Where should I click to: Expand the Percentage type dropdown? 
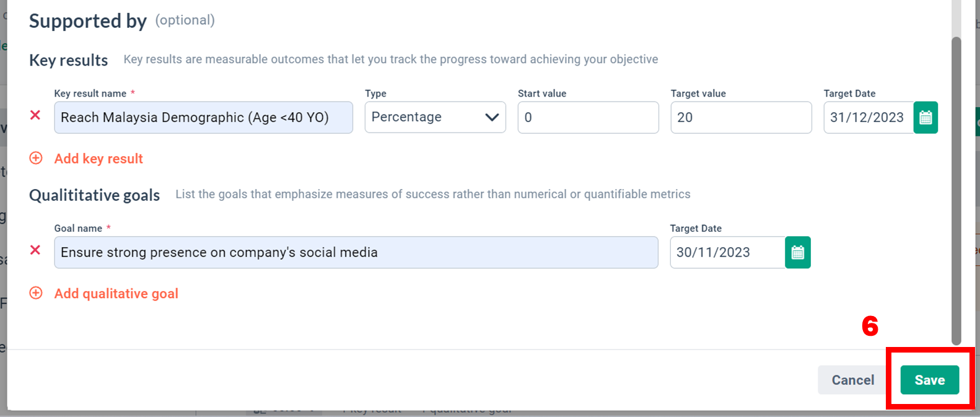(x=435, y=117)
